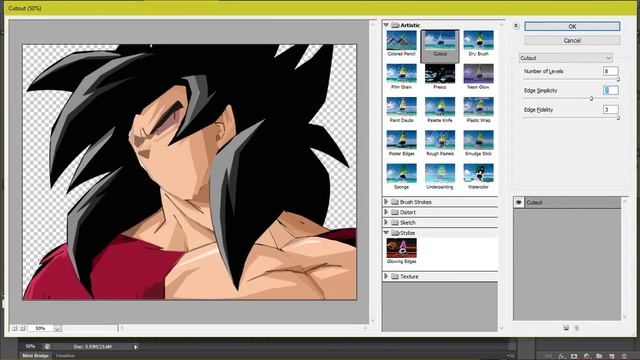The image size is (640, 360).
Task: Choose the Watercolor filter thumbnail
Action: click(x=478, y=173)
